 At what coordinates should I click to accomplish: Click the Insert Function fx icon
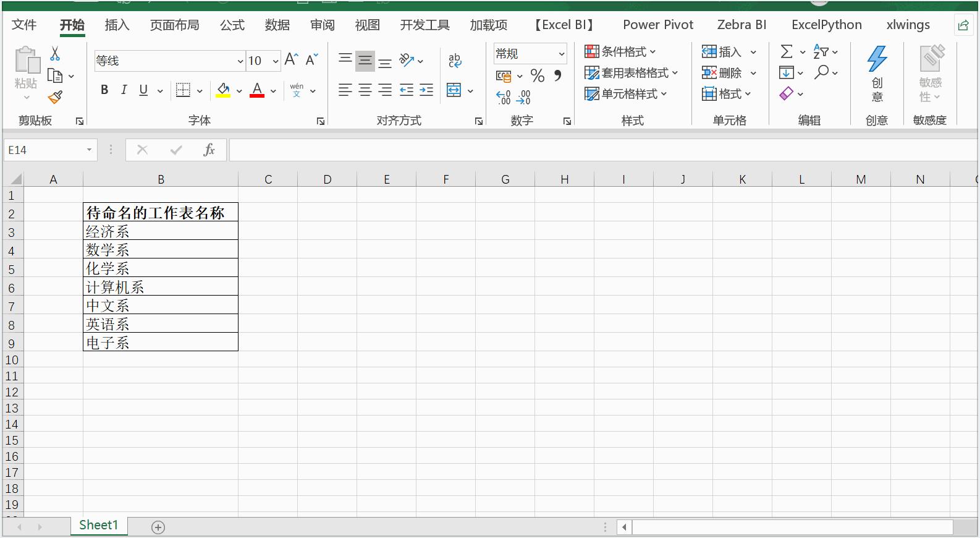point(209,150)
